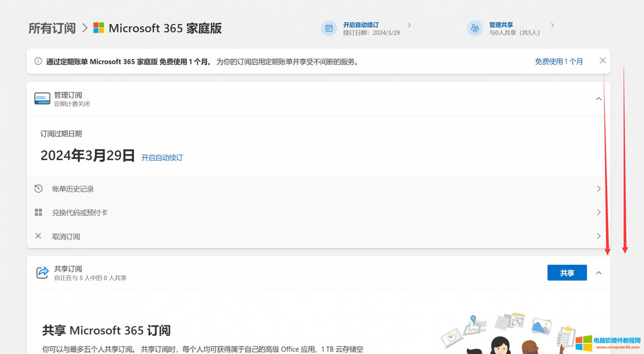Click the clock icon for 帐单历史记录

38,189
